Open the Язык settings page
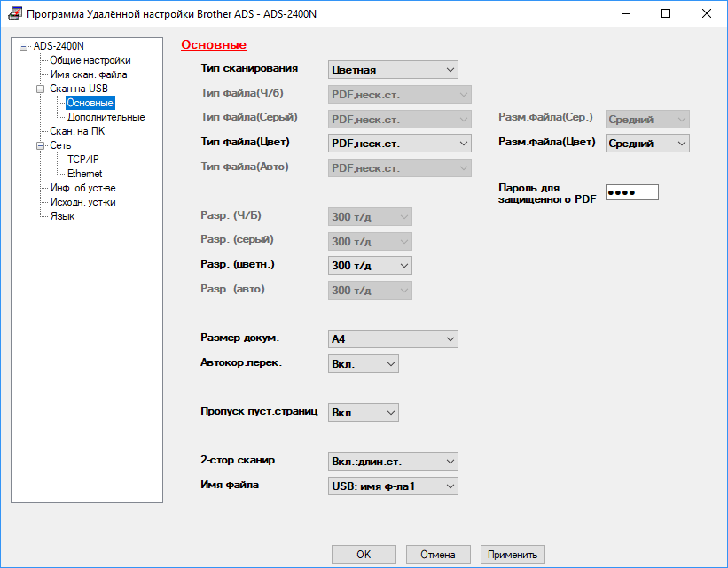 [62, 216]
